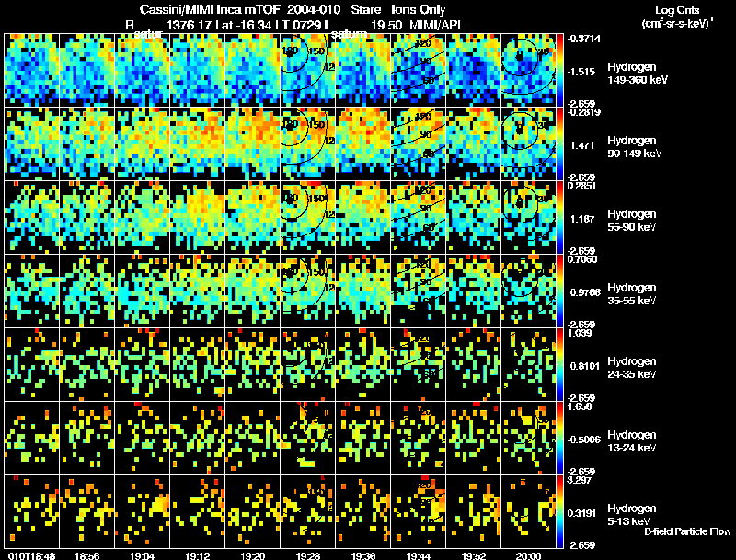Screen dimensions: 736x560
Task: Click the Hydrogen 13-24 keV row label
Action: tap(632, 440)
